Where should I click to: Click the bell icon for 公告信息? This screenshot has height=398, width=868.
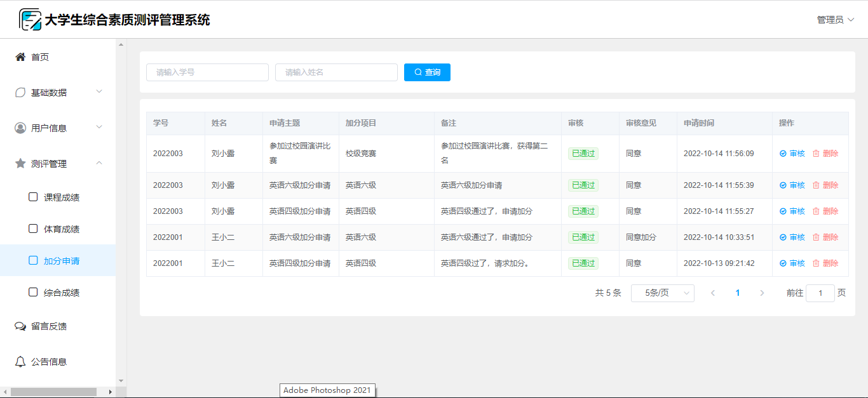tap(20, 362)
